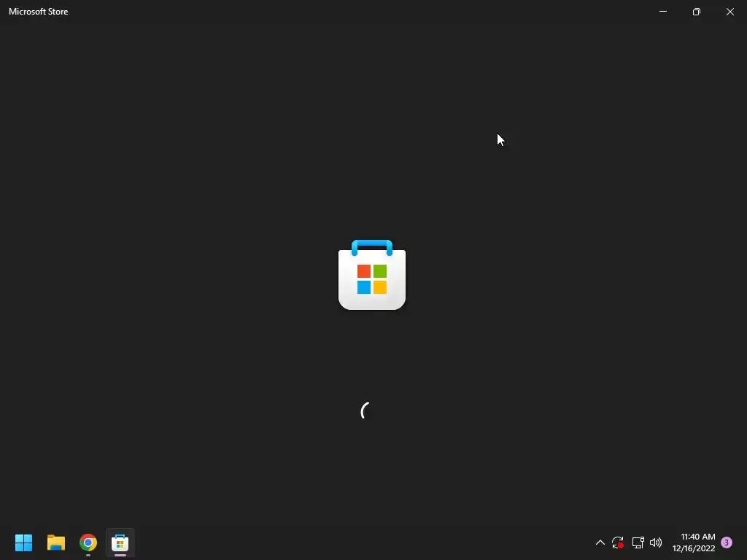Open the network connection tray icon
Image resolution: width=747 pixels, height=560 pixels.
tap(638, 542)
